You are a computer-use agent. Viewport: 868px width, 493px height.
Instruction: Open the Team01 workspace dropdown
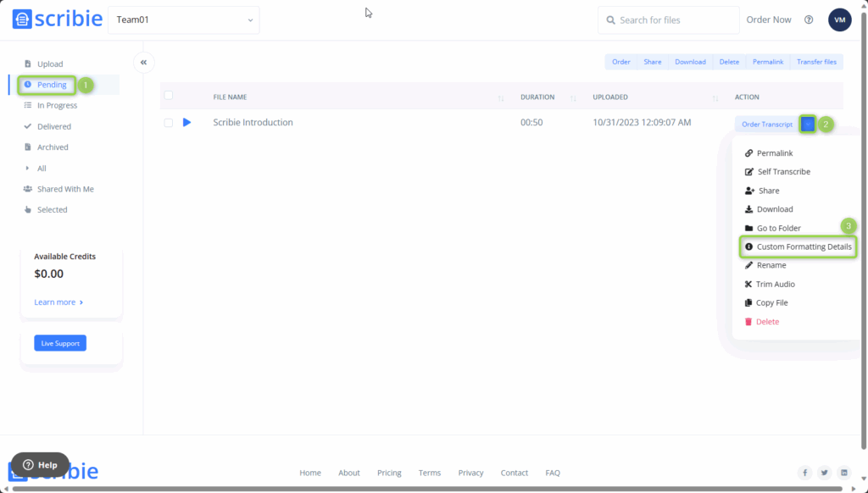pos(183,19)
